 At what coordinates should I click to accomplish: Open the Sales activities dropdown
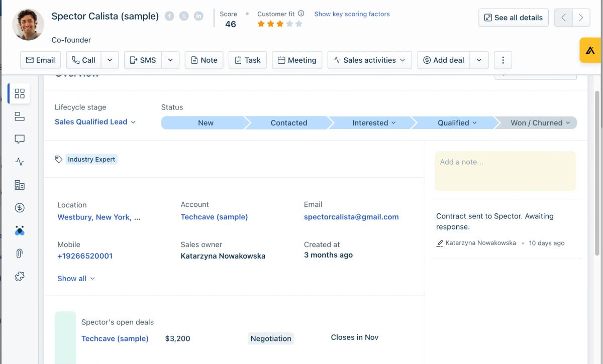(x=370, y=60)
